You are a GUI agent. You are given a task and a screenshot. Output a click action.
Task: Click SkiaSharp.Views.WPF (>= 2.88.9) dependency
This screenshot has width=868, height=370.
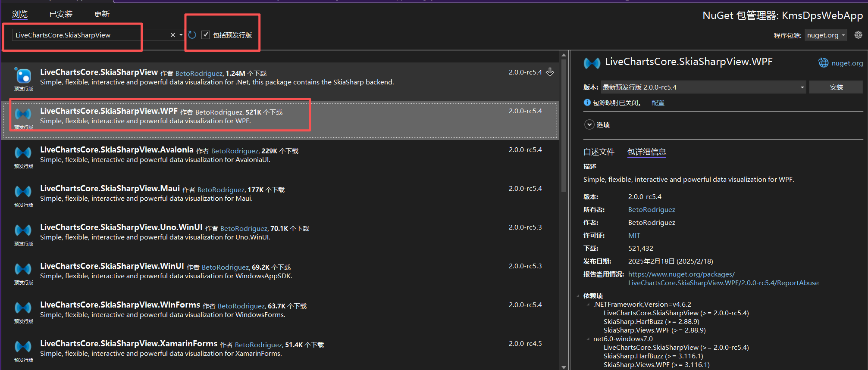(655, 330)
